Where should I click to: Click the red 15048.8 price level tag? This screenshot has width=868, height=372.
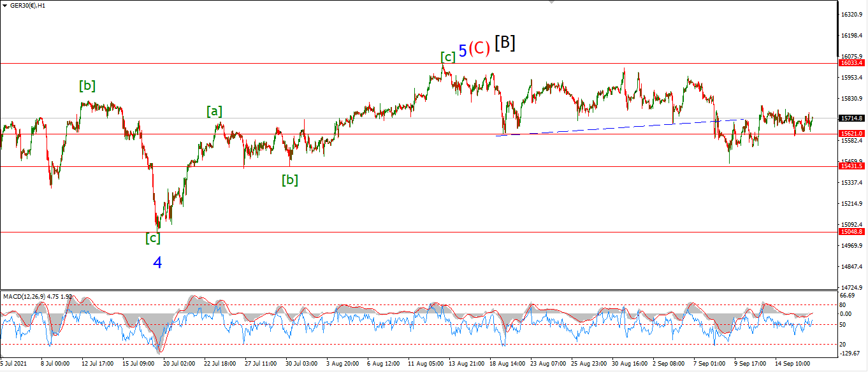852,232
